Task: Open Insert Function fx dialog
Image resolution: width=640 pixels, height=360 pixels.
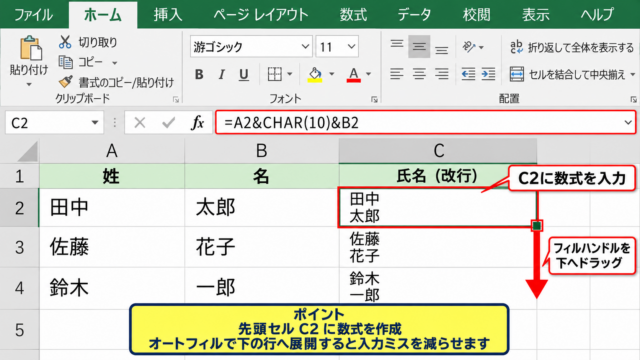Action: click(198, 122)
